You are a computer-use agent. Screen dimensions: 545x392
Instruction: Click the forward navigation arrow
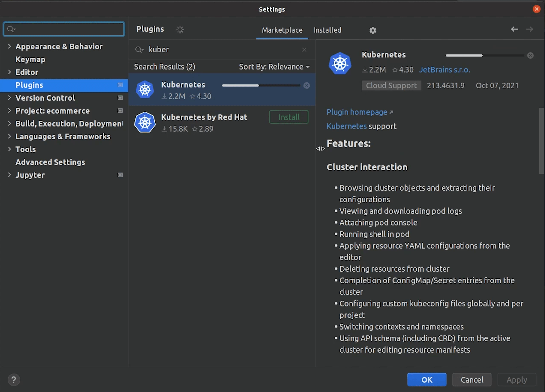(x=529, y=29)
